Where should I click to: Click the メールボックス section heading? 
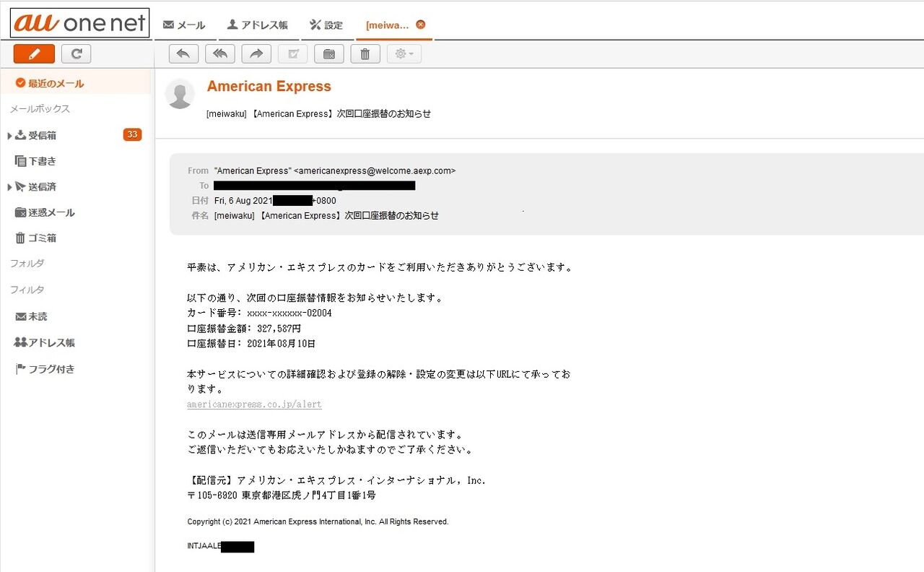[x=40, y=109]
